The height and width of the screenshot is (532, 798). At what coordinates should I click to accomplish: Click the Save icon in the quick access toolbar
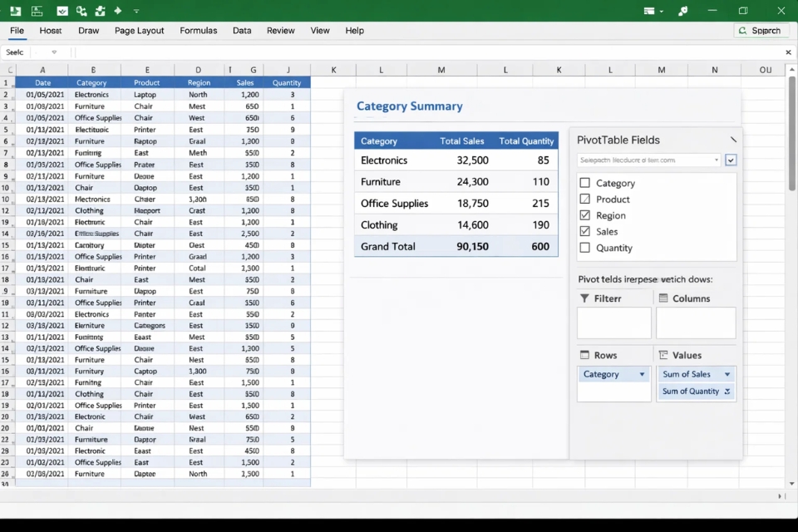click(15, 11)
